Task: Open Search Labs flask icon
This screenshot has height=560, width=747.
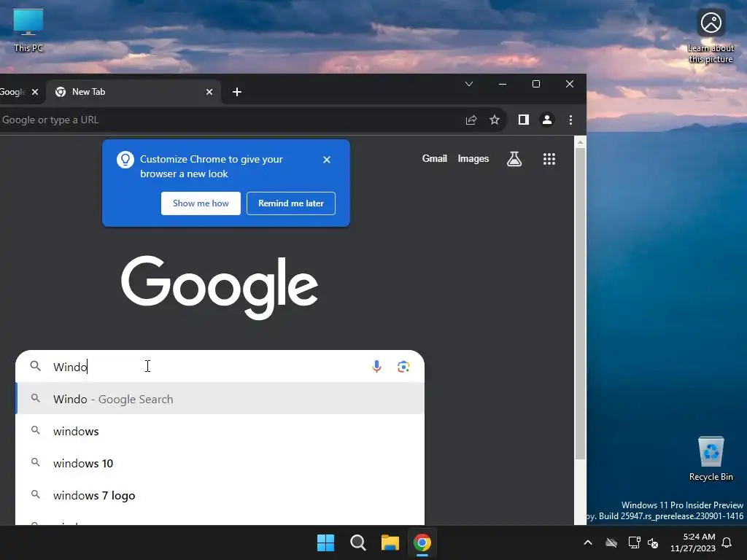Action: pos(514,158)
